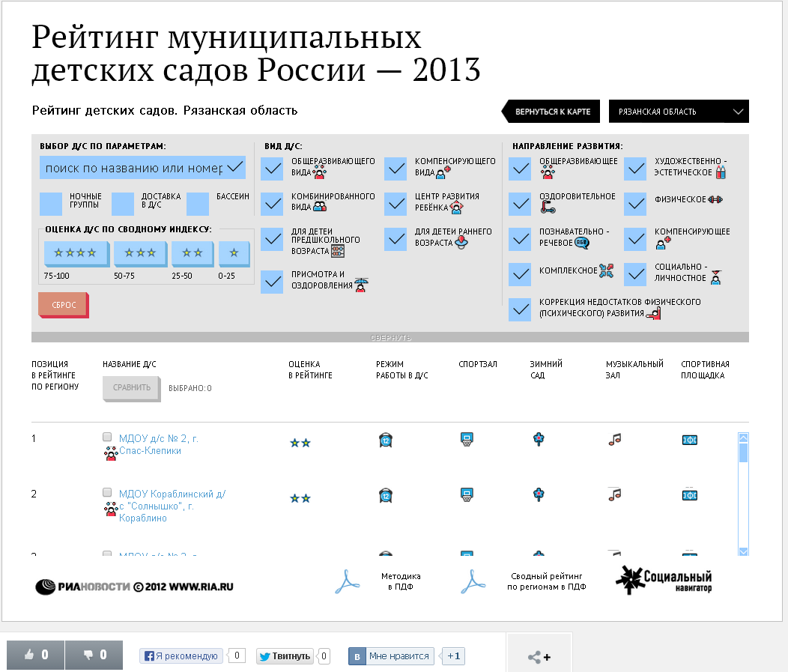Uncheck Центр развития ребёнка type
This screenshot has width=788, height=672.
click(395, 204)
